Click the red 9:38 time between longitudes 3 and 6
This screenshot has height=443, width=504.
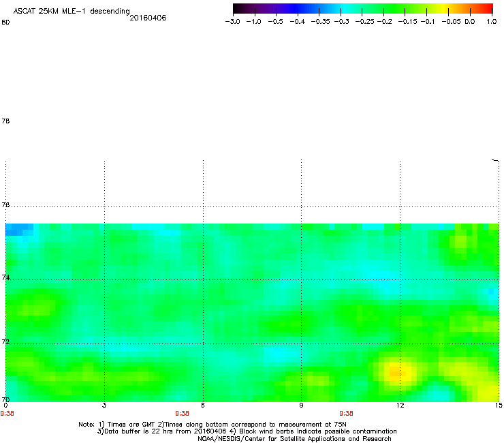click(x=182, y=414)
